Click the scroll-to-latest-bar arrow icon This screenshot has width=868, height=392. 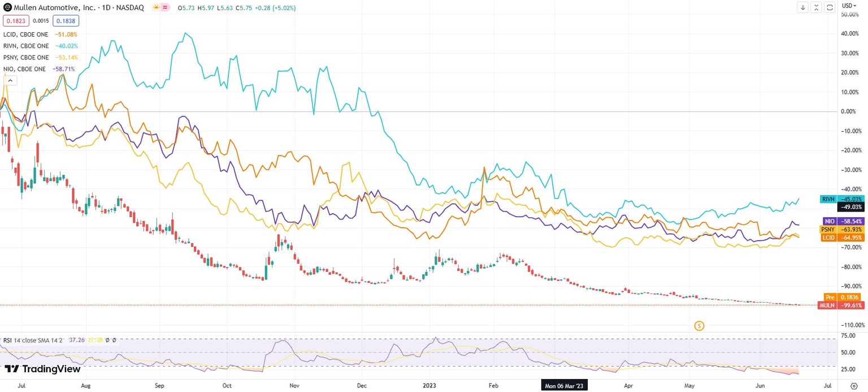802,7
